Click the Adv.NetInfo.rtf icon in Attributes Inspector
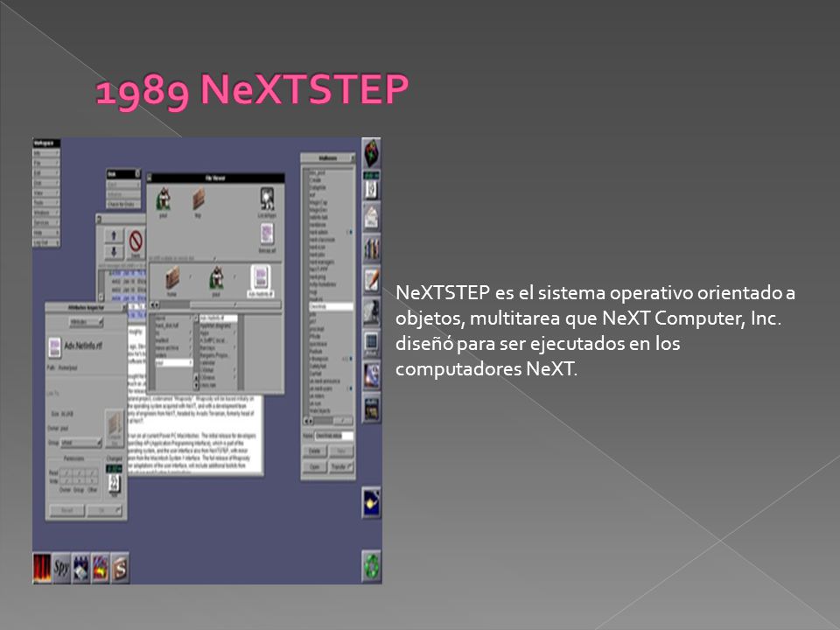 pos(54,347)
